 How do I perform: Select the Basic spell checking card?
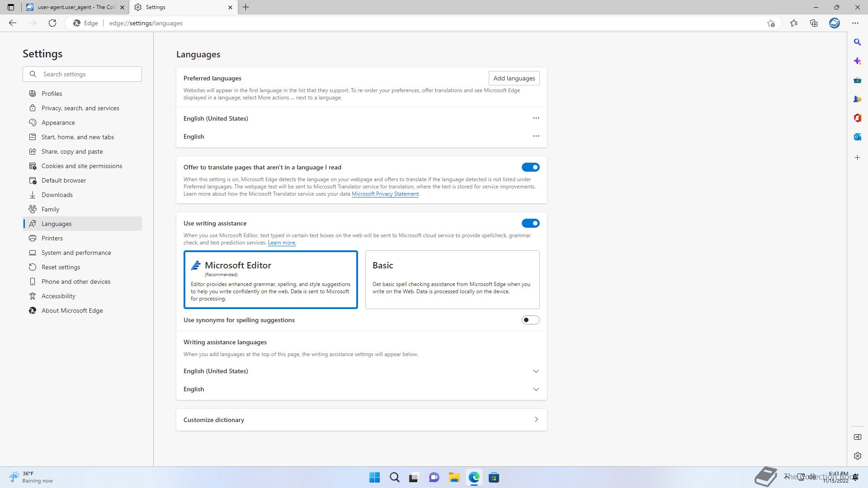pyautogui.click(x=453, y=280)
